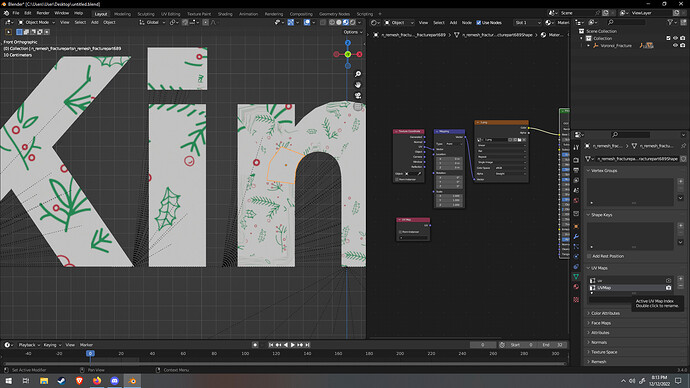Open the Modifiers wrench properties tab
690x388 pixels.
(576, 237)
